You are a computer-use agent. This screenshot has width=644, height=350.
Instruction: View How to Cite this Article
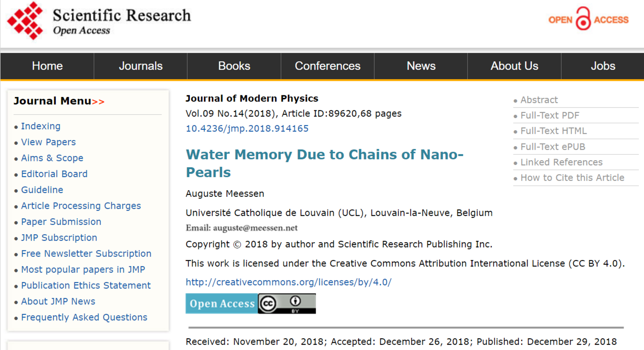tap(572, 178)
